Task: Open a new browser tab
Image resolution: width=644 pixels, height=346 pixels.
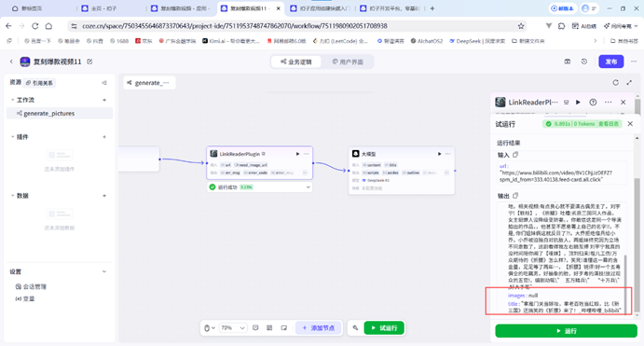Action: pos(432,8)
